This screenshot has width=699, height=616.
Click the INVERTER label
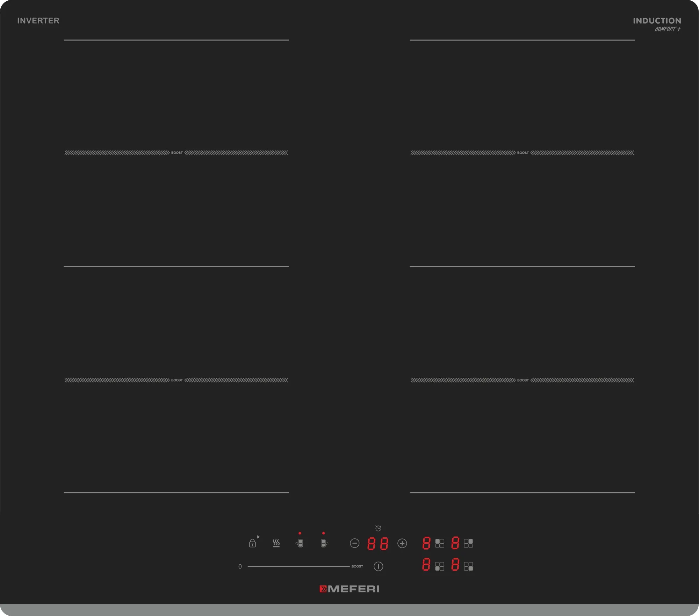tap(38, 21)
